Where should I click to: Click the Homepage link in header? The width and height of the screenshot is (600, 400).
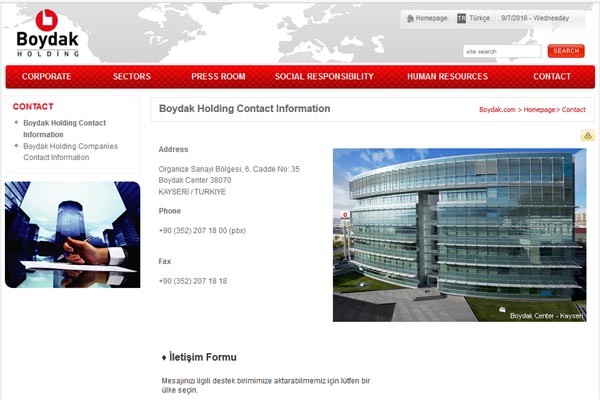pyautogui.click(x=432, y=18)
